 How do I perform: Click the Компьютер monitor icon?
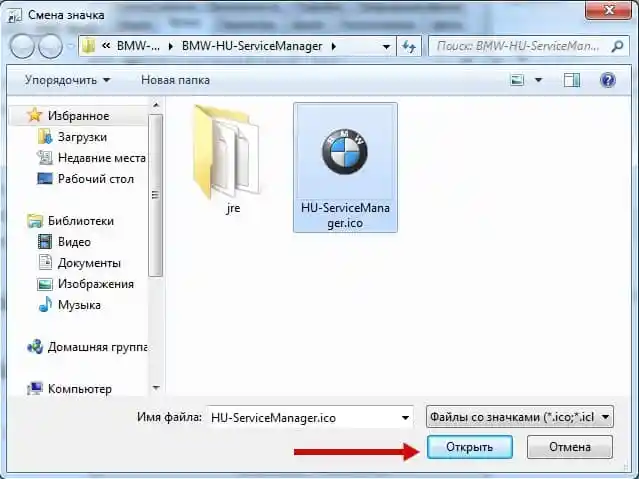pyautogui.click(x=35, y=388)
